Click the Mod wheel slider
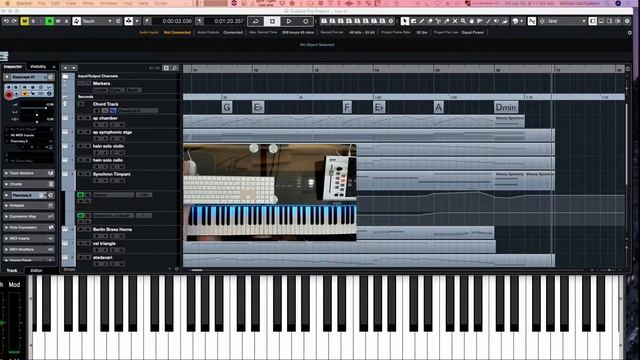 (x=14, y=322)
